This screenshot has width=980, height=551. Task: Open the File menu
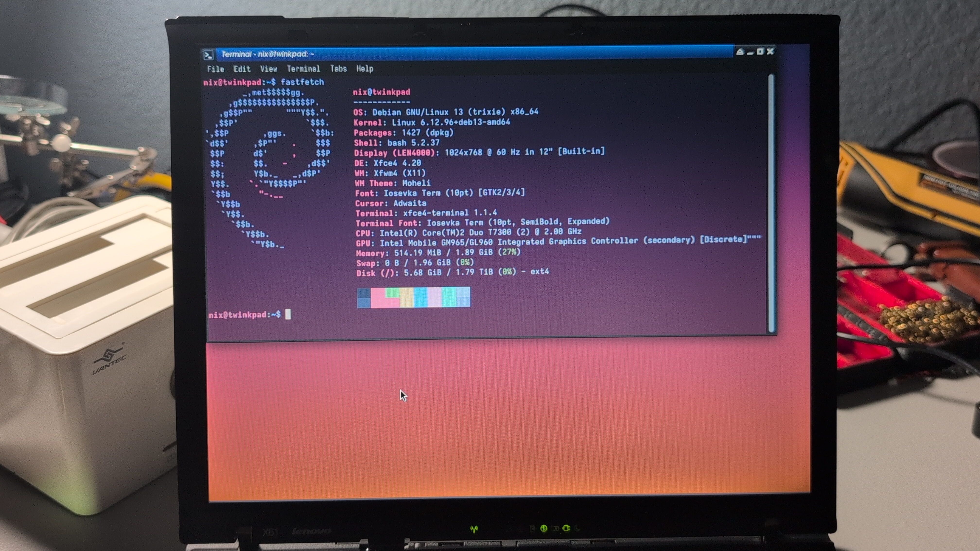215,69
